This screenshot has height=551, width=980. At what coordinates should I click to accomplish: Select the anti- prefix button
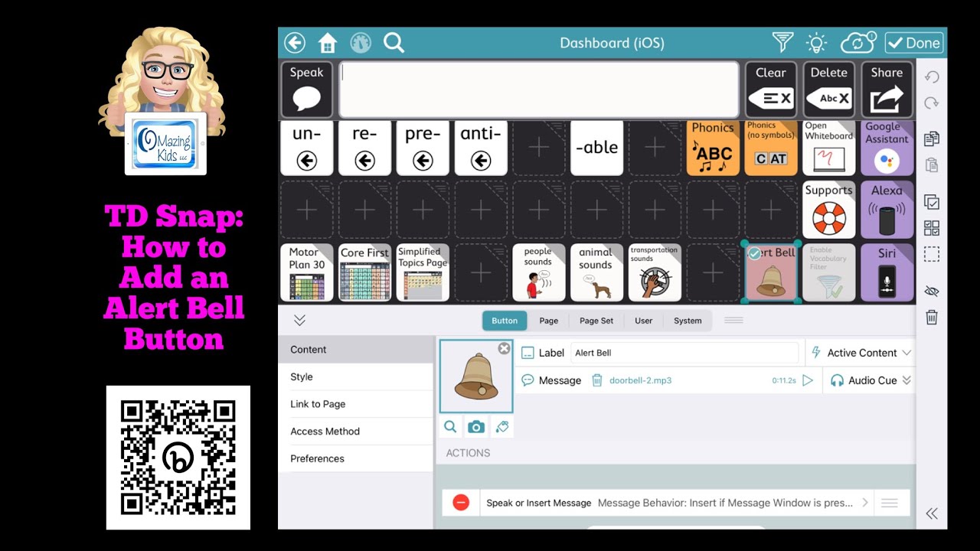click(481, 148)
